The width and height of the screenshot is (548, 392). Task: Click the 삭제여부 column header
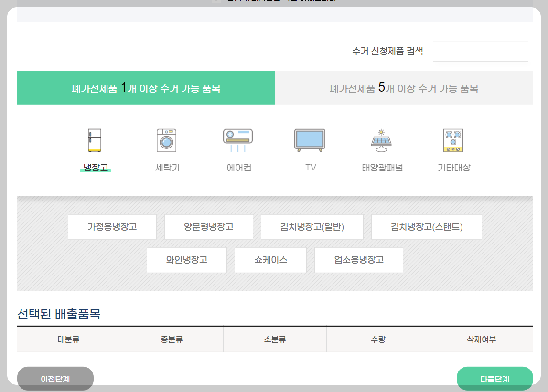[482, 339]
